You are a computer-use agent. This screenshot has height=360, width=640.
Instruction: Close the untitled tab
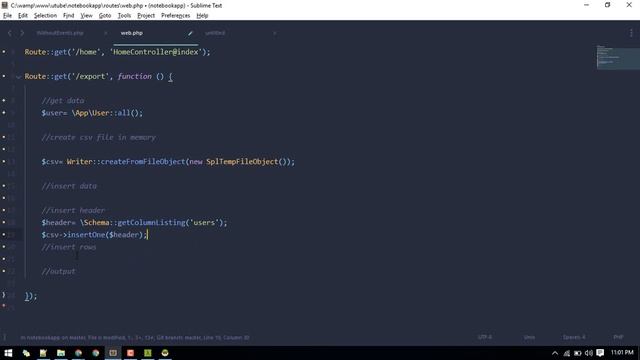(x=274, y=33)
